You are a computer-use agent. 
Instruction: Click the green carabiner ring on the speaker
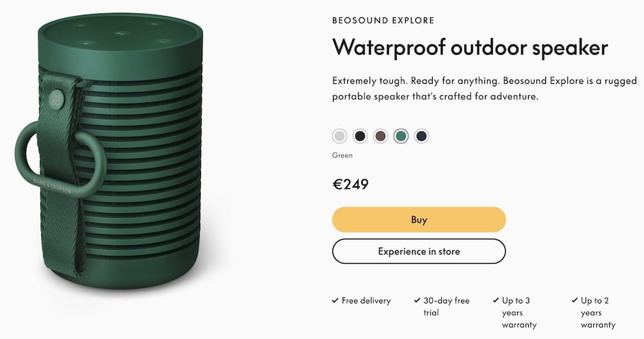[x=59, y=158]
